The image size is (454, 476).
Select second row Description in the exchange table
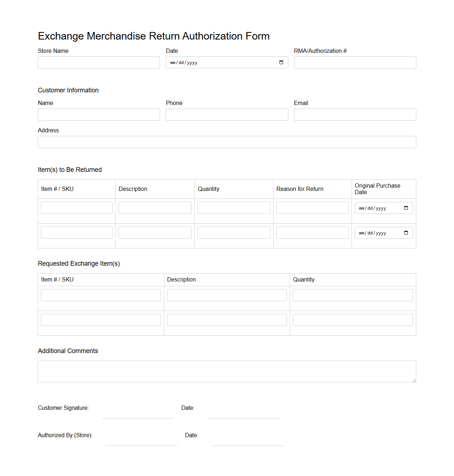(226, 320)
